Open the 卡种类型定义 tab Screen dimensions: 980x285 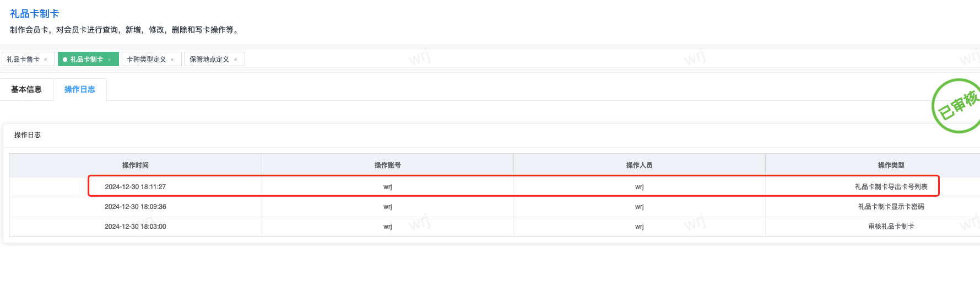click(x=147, y=60)
